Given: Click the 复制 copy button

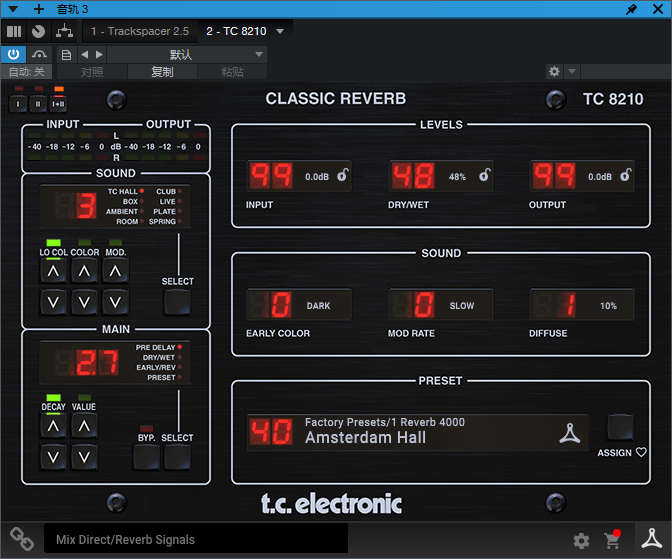Looking at the screenshot, I should coord(162,72).
